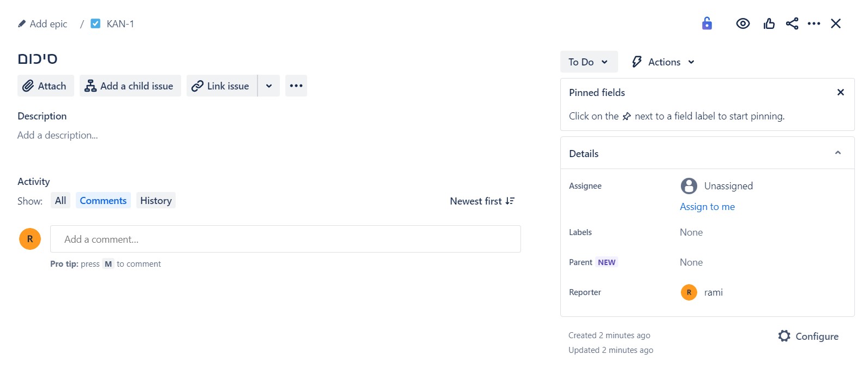Viewport: 868px width, 390px height.
Task: Collapse the Details section
Action: tap(837, 153)
